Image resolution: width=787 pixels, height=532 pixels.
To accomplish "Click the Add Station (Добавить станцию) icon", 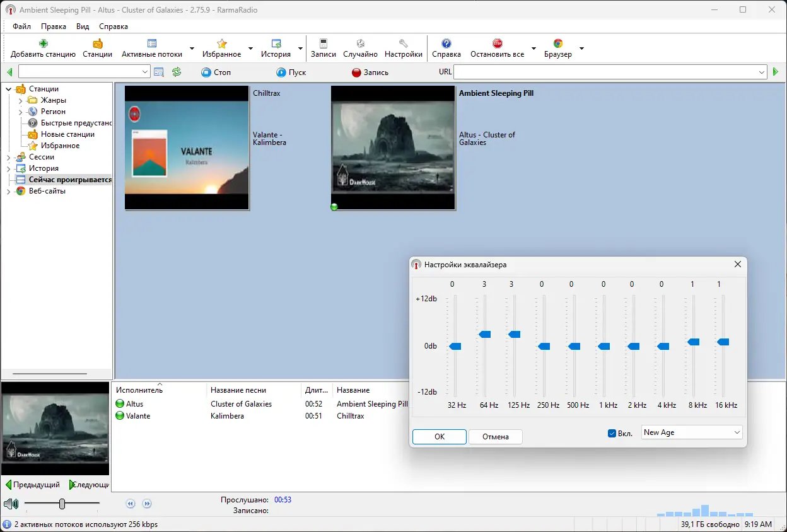I will 43,43.
